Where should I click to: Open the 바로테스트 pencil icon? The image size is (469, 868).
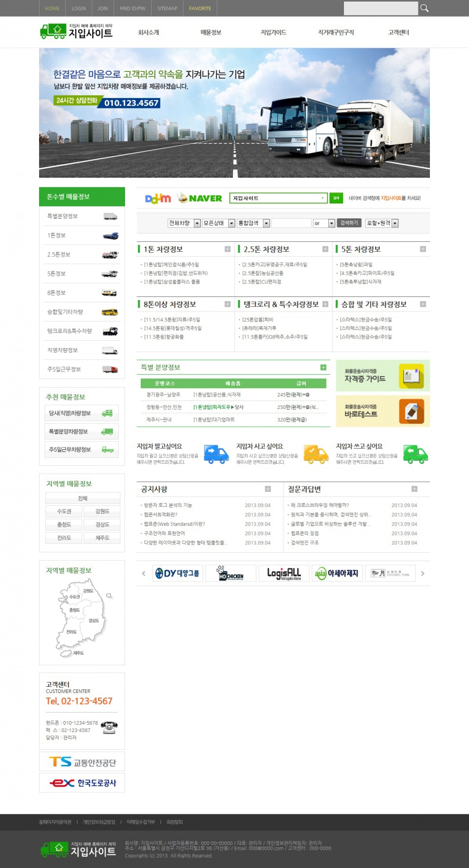click(x=411, y=411)
